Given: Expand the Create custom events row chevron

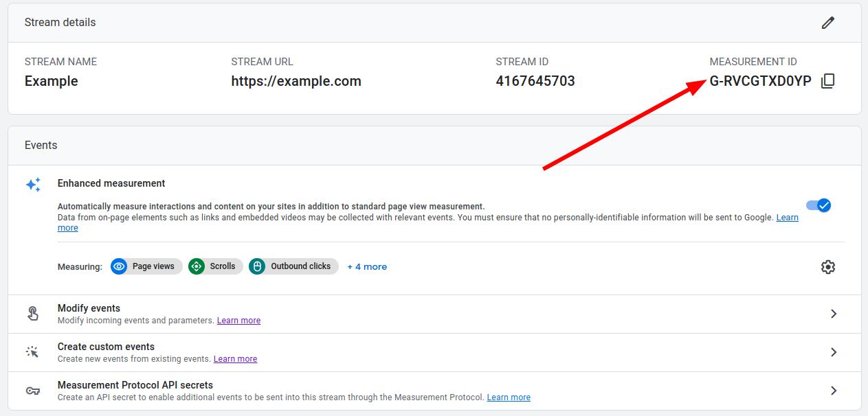Looking at the screenshot, I should pos(834,351).
